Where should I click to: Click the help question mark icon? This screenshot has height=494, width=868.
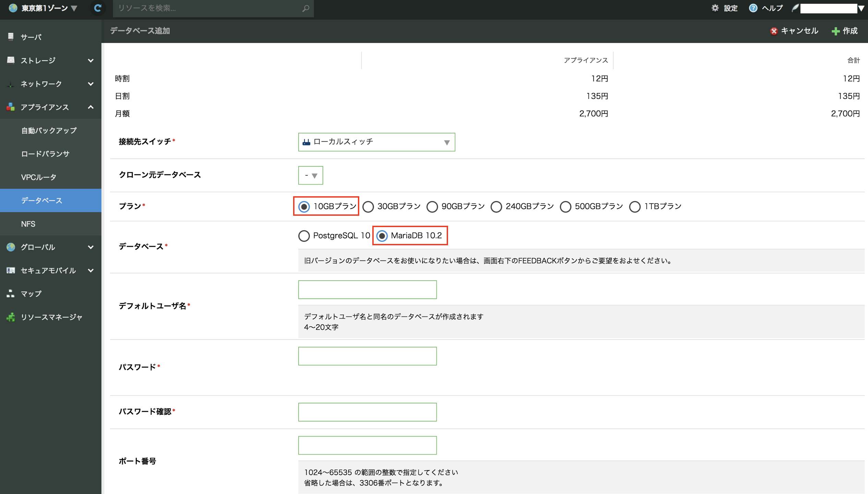coord(753,8)
